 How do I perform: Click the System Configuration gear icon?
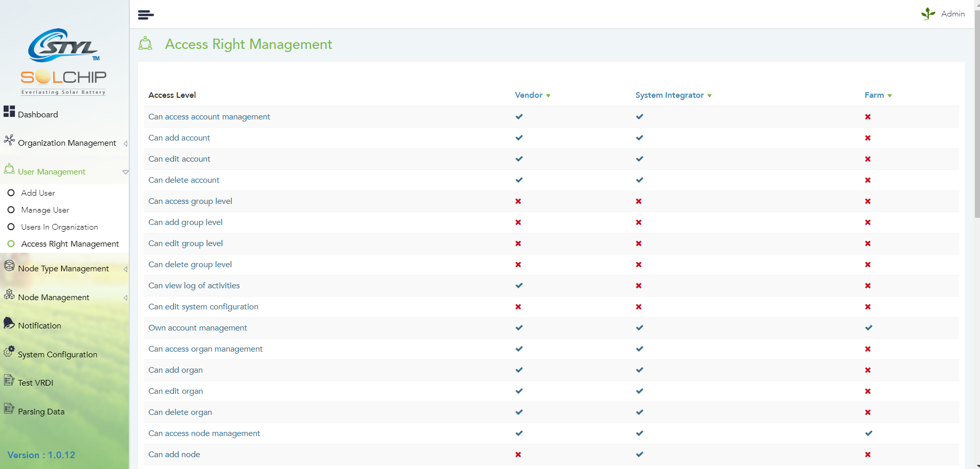click(9, 352)
